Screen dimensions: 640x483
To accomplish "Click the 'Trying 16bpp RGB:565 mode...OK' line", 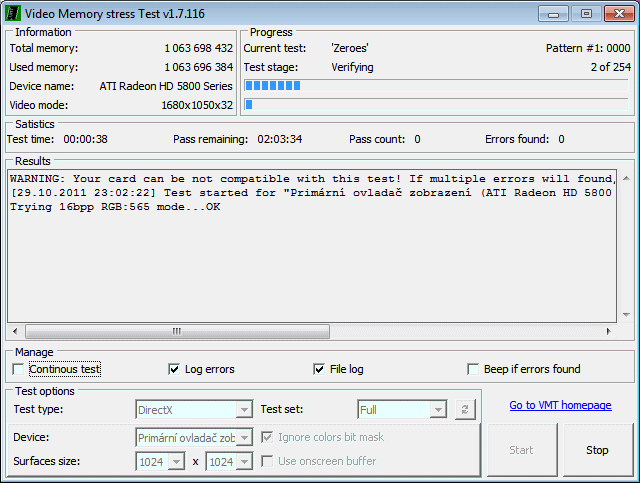I will tap(115, 207).
